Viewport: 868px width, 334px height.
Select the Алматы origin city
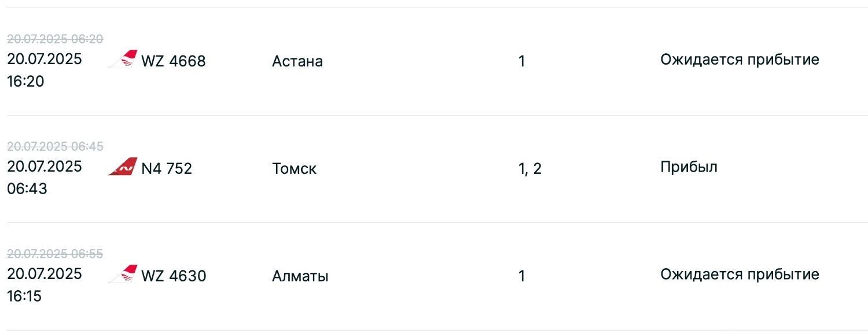pyautogui.click(x=300, y=276)
